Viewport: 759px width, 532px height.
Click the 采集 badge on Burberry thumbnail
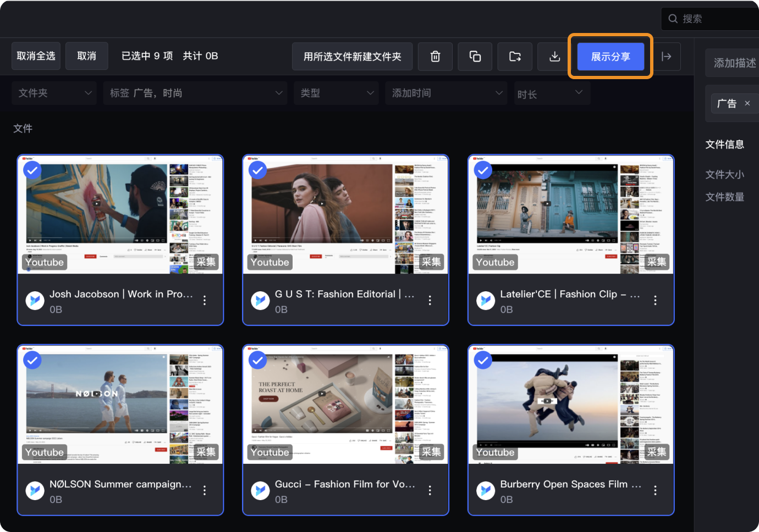click(657, 452)
